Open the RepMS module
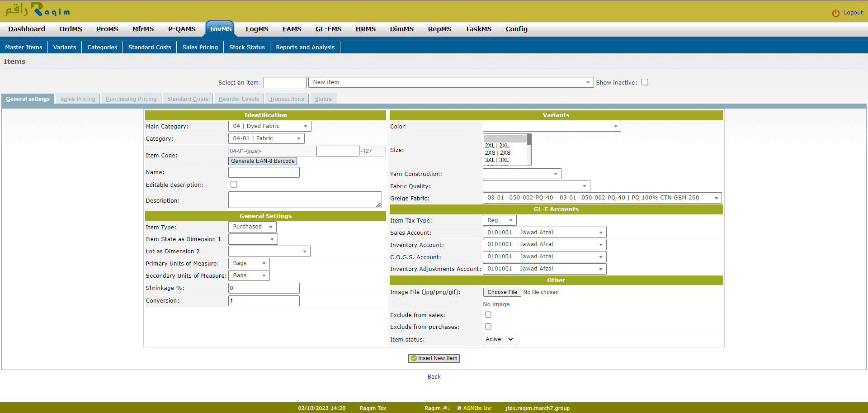This screenshot has width=868, height=413. tap(439, 29)
